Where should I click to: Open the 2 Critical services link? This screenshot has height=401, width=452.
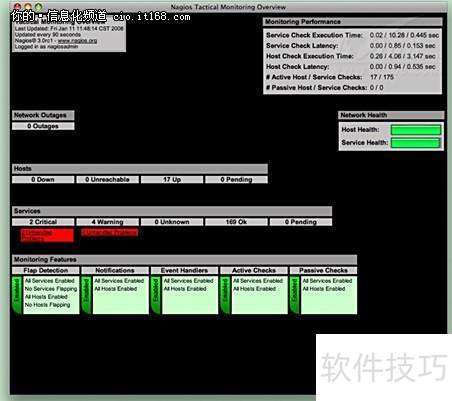[x=43, y=222]
